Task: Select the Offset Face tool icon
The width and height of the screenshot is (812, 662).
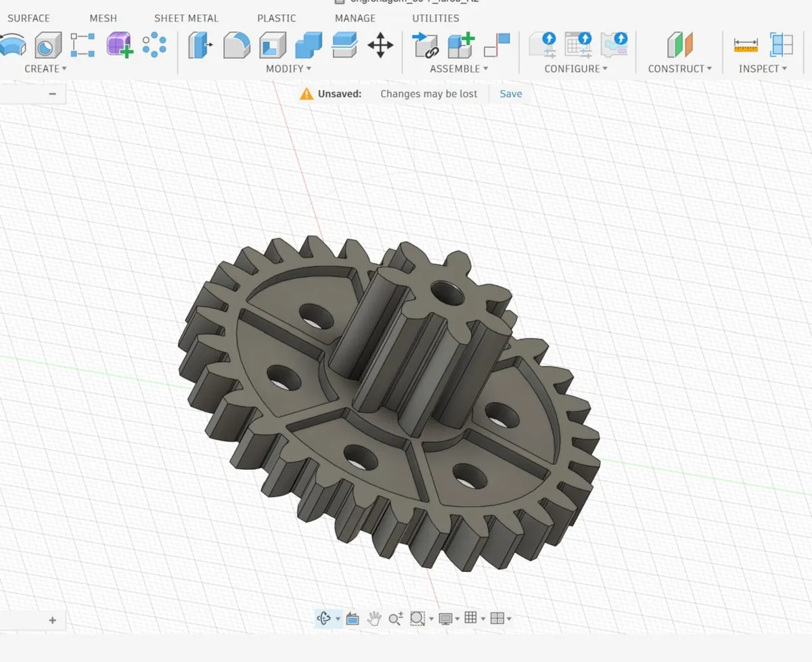Action: click(x=344, y=45)
